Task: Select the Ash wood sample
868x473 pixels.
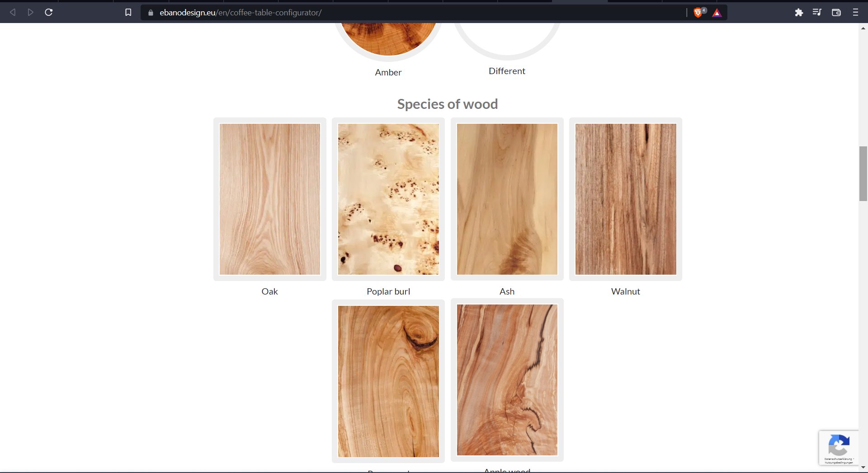Action: pos(507,199)
